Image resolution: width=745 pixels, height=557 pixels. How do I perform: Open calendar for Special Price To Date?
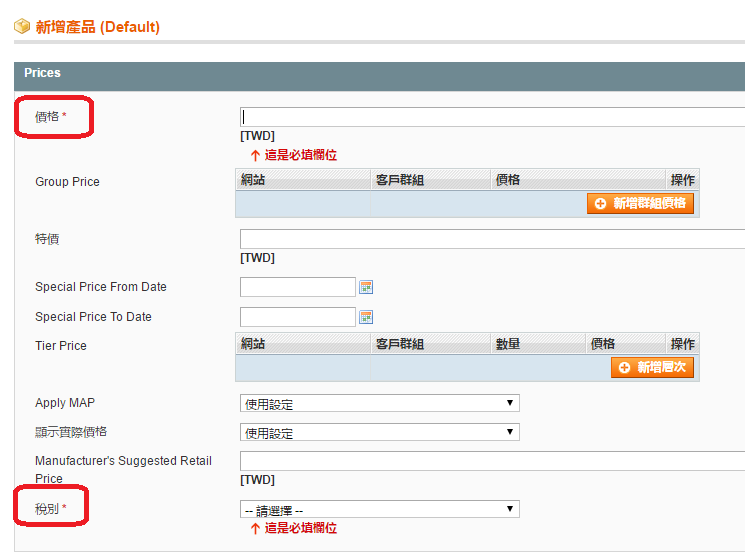click(366, 318)
